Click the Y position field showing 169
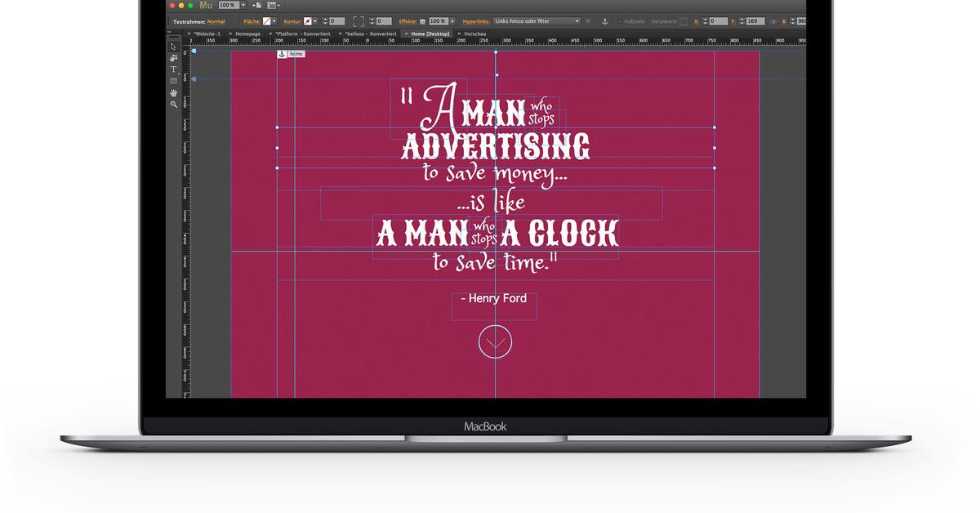The height and width of the screenshot is (513, 980). [x=755, y=21]
